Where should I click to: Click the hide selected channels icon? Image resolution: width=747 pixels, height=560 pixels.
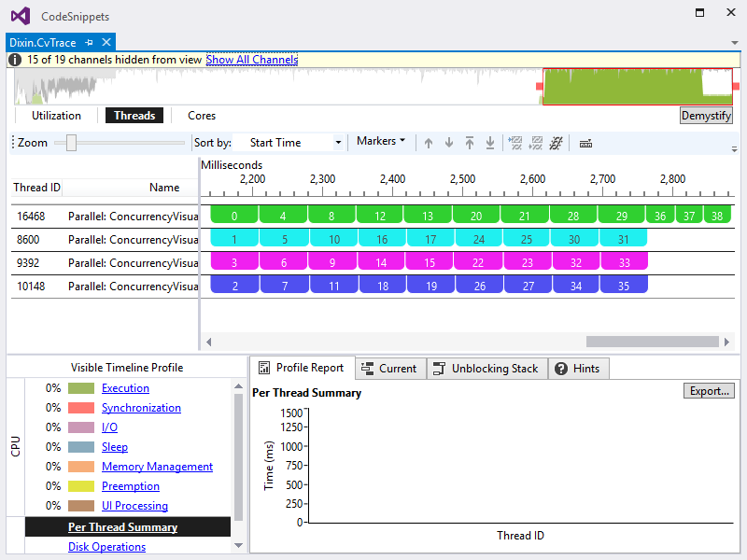[x=515, y=143]
